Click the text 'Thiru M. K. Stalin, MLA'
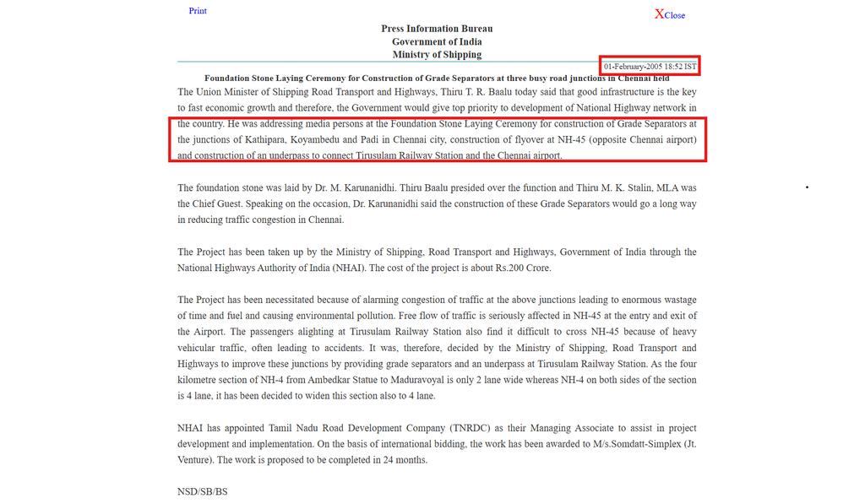This screenshot has width=865, height=504. coord(628,188)
